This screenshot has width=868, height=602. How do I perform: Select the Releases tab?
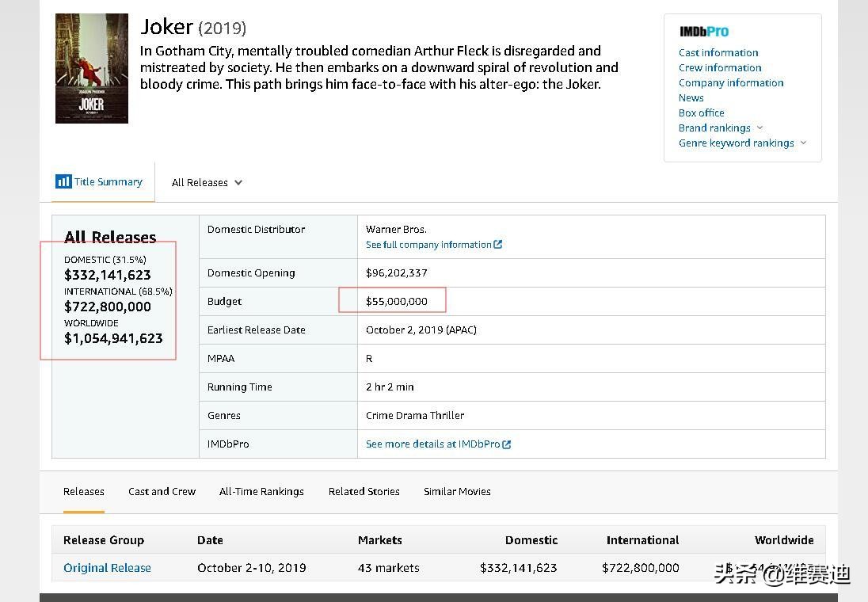pyautogui.click(x=83, y=491)
